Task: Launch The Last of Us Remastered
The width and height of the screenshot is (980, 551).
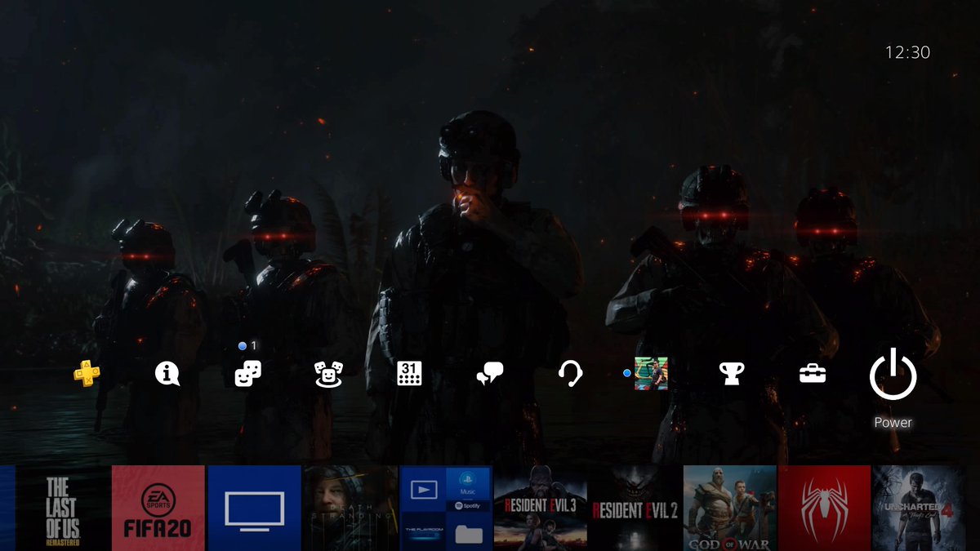Action: point(63,509)
